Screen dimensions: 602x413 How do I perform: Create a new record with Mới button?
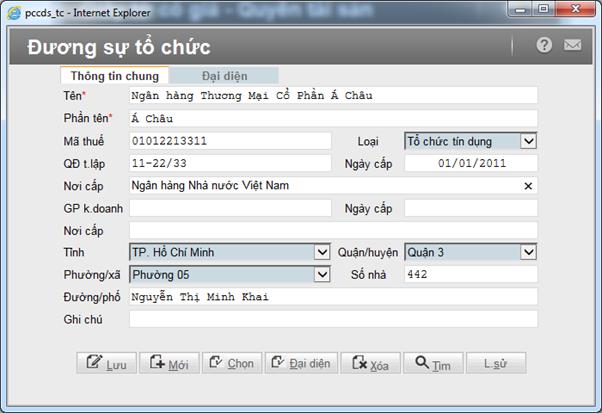coord(169,363)
